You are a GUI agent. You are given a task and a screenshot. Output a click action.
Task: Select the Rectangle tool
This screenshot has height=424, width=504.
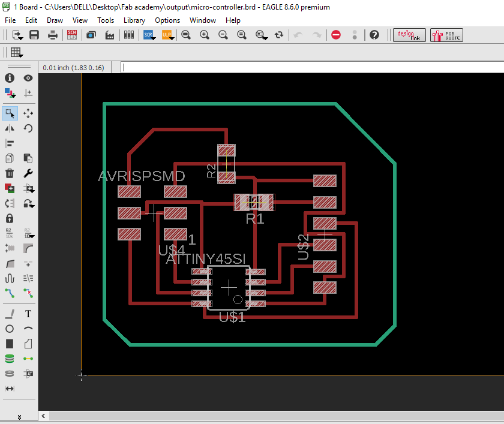(x=10, y=344)
